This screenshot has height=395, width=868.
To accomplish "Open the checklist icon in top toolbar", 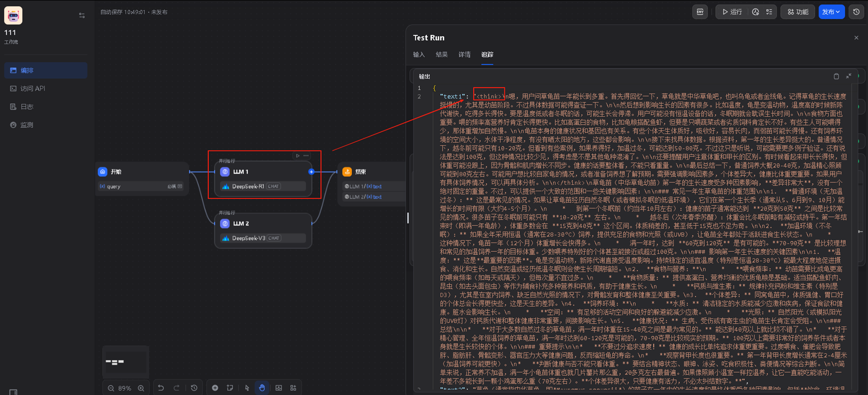I will click(769, 12).
